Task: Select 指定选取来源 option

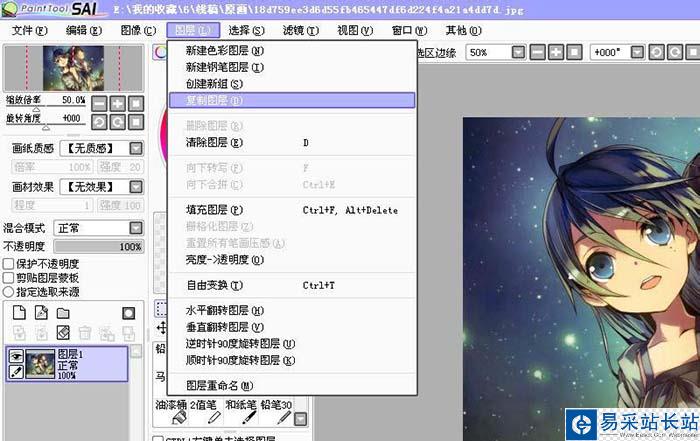Action: pos(8,292)
